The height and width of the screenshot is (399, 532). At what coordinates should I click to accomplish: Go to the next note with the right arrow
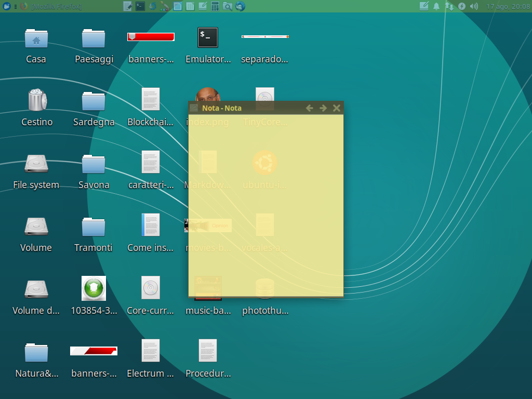pos(323,108)
